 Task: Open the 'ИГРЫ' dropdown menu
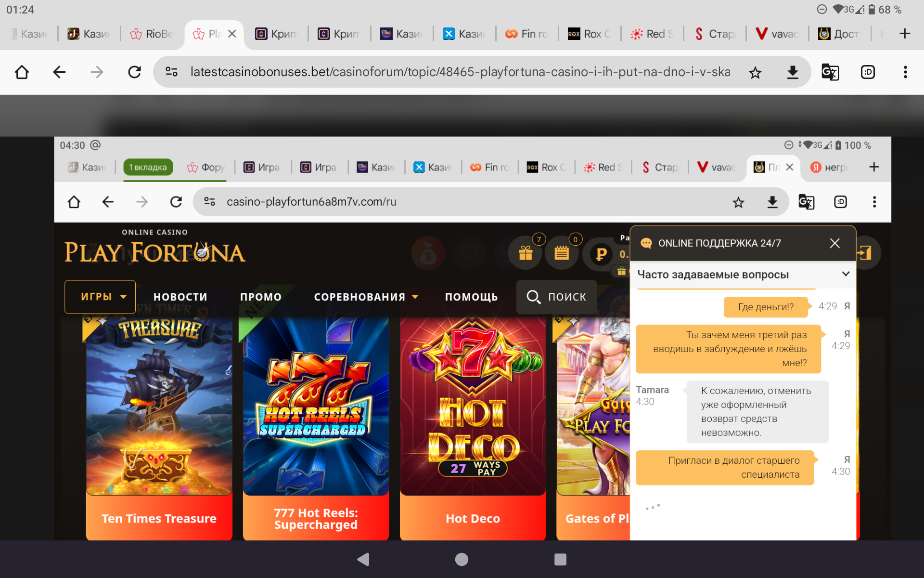tap(100, 297)
